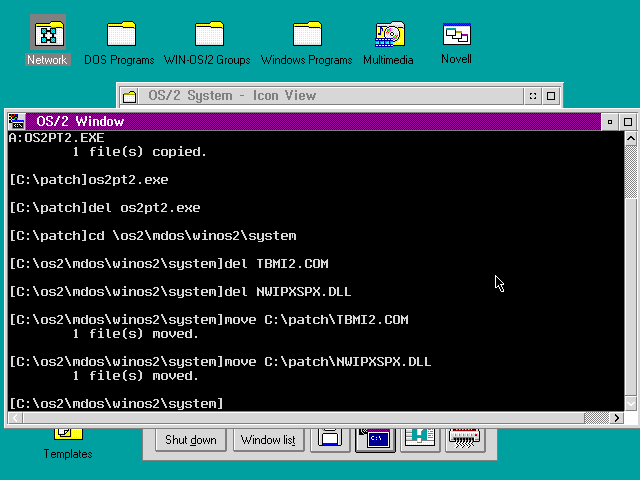Click the OS/2 System folder title icon
Screen dimensions: 640x480
130,96
